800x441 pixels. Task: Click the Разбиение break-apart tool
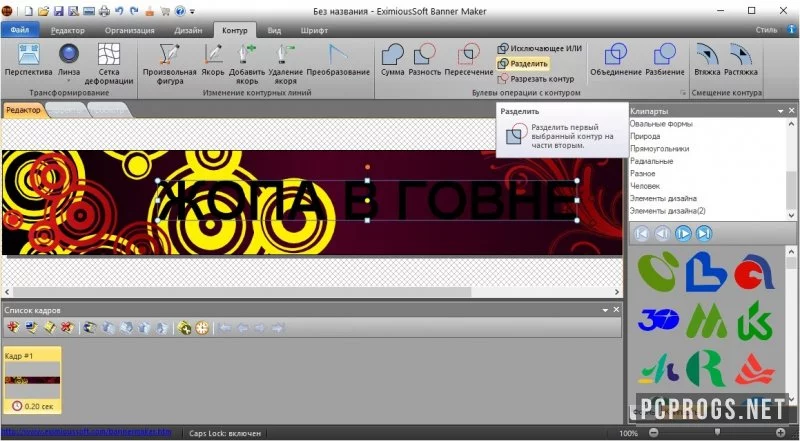click(x=665, y=60)
